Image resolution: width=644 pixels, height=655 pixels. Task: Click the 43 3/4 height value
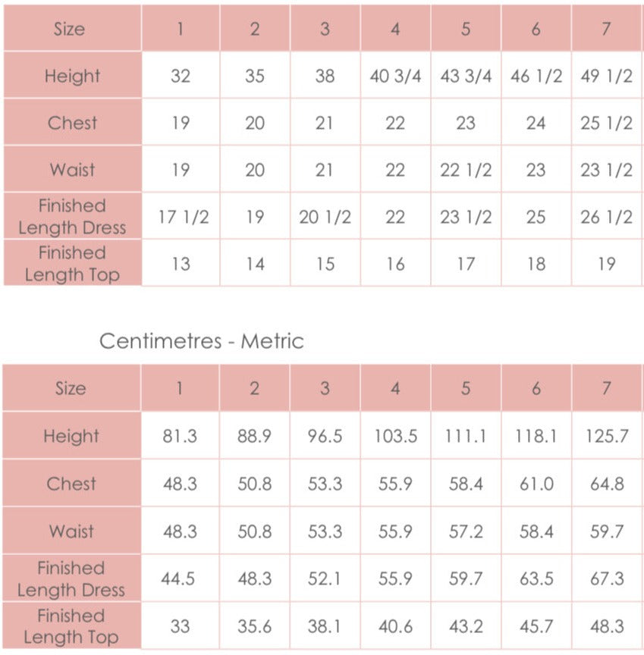coord(466,76)
